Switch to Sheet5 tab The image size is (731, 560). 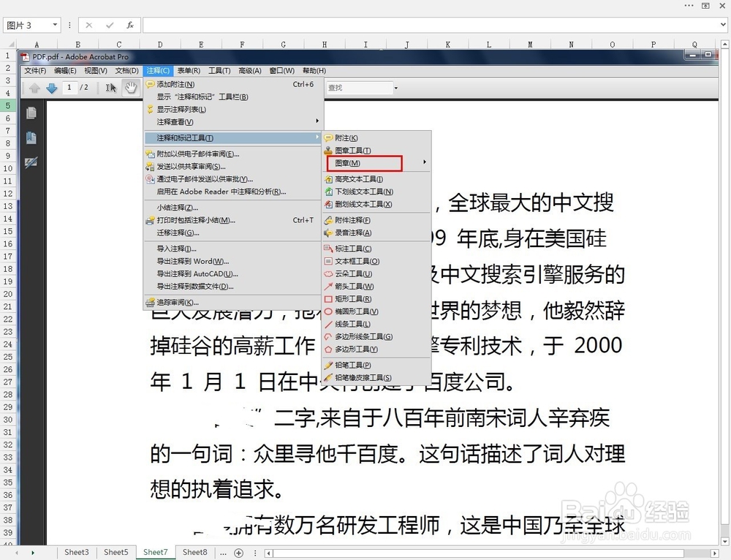(116, 552)
